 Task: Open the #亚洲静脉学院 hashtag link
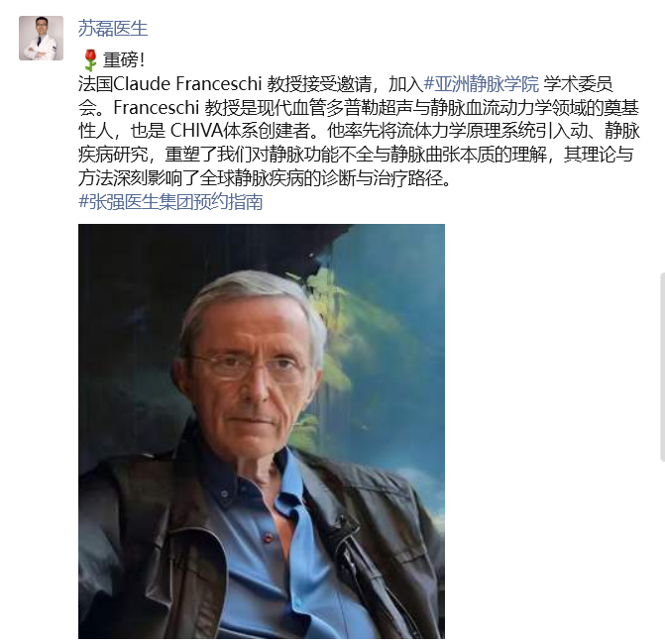pyautogui.click(x=482, y=84)
